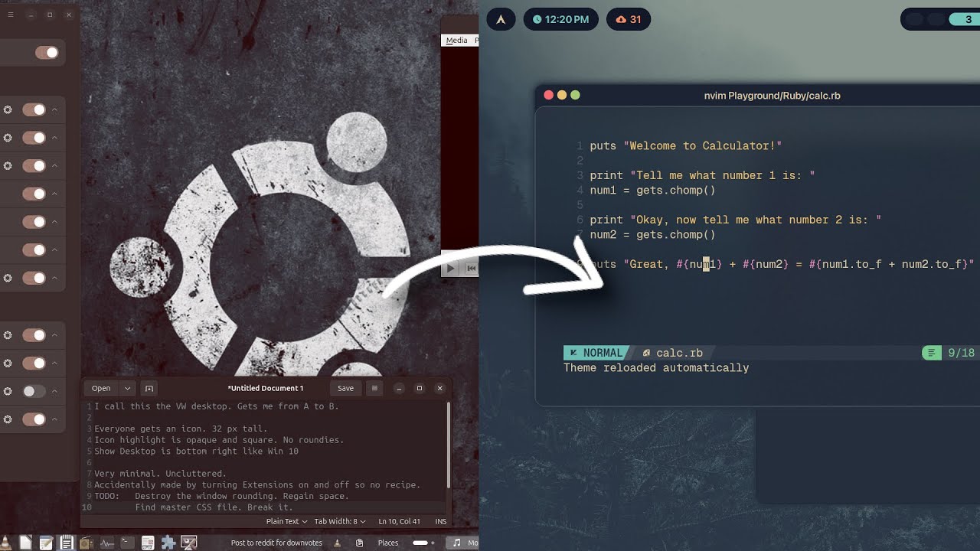Screen dimensions: 980x551
Task: Click the line 'I call this the VW desktop.'
Action: pyautogui.click(x=217, y=406)
